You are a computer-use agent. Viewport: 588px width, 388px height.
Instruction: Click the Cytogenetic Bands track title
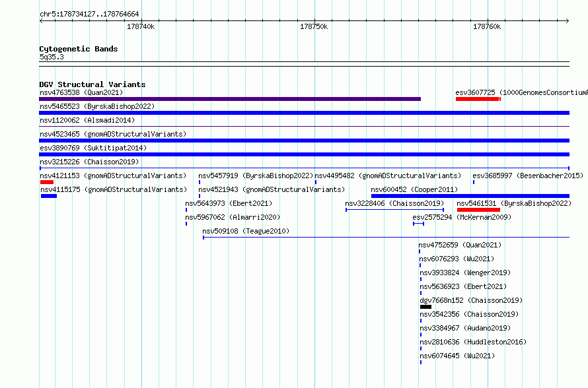[79, 49]
